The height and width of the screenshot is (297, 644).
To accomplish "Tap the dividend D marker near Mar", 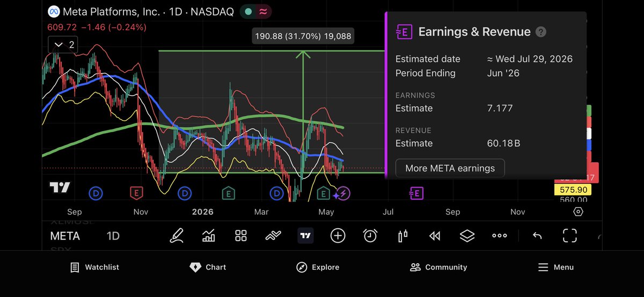I will pos(277,192).
